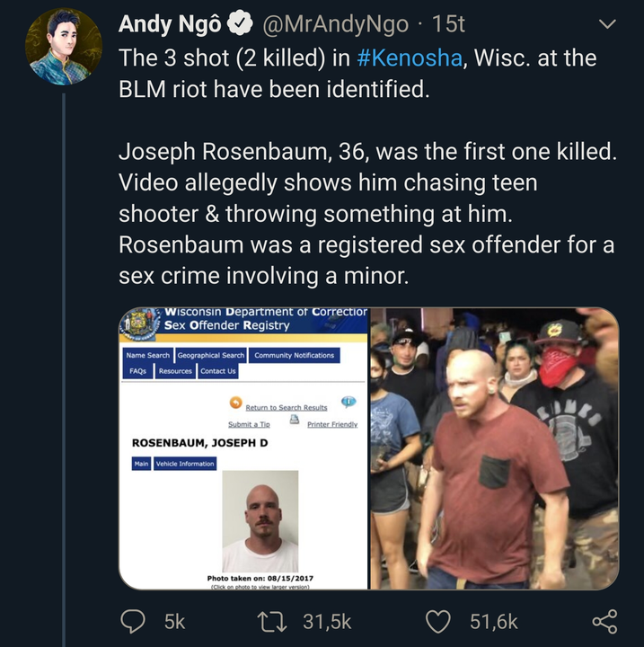Click the Printer Friendly link
This screenshot has height=647, width=644.
coord(332,424)
